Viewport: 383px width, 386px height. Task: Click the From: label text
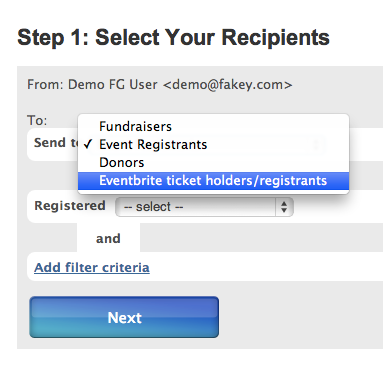pos(45,84)
